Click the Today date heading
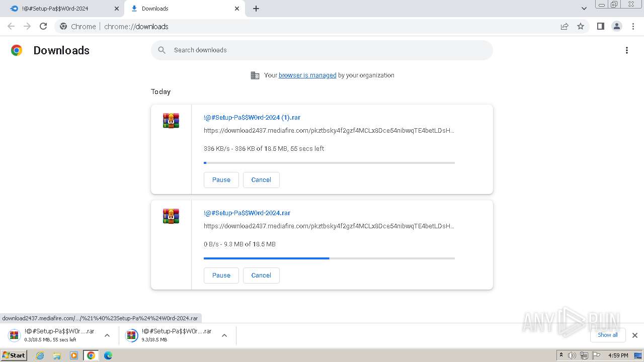The height and width of the screenshot is (362, 644). tap(160, 92)
